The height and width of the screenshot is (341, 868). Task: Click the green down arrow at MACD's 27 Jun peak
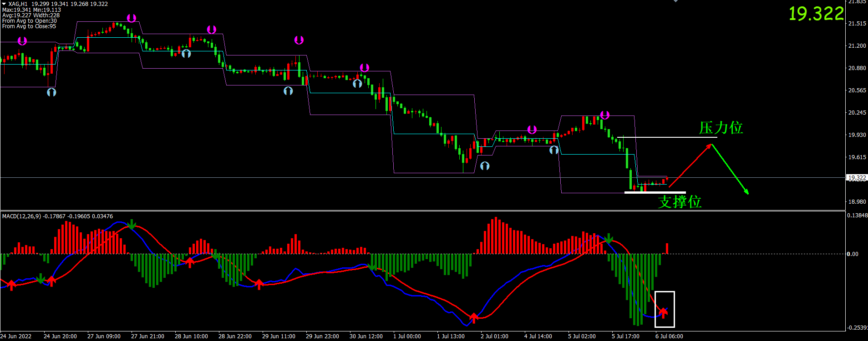132,225
